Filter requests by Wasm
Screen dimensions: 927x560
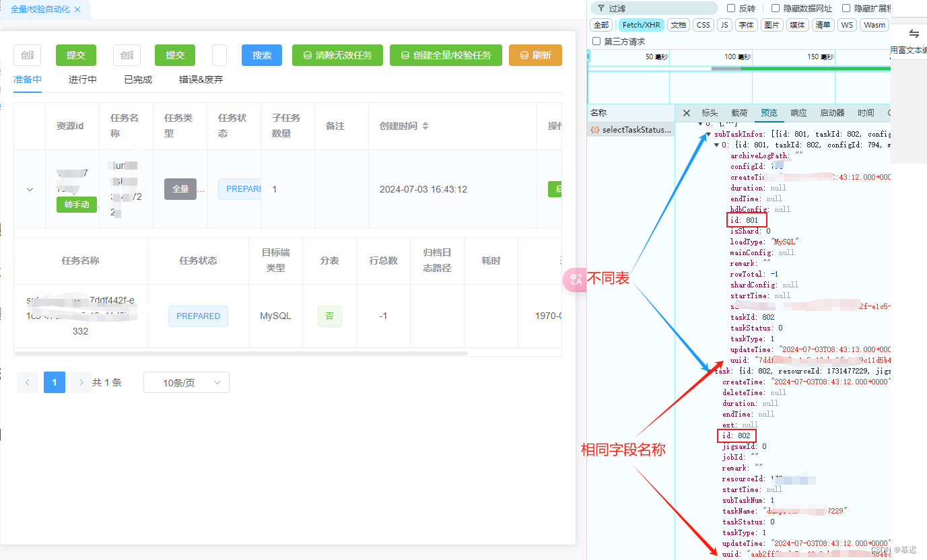[874, 25]
